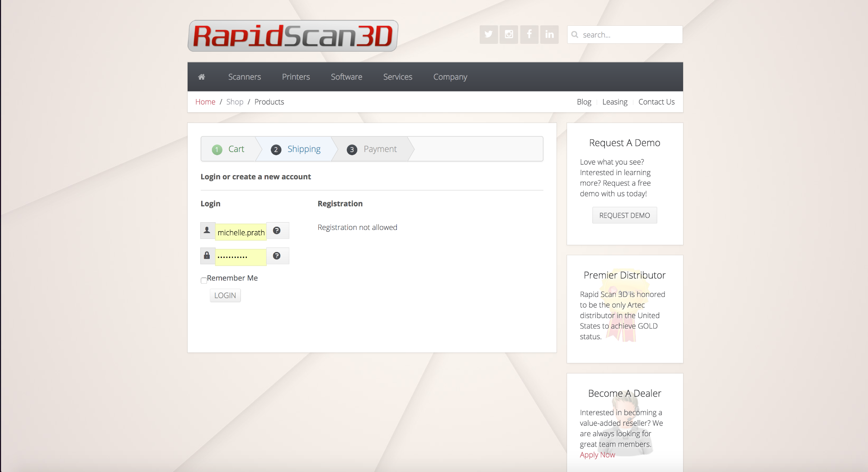Click the 'Login or create a new account' heading
The width and height of the screenshot is (868, 472).
(x=256, y=176)
